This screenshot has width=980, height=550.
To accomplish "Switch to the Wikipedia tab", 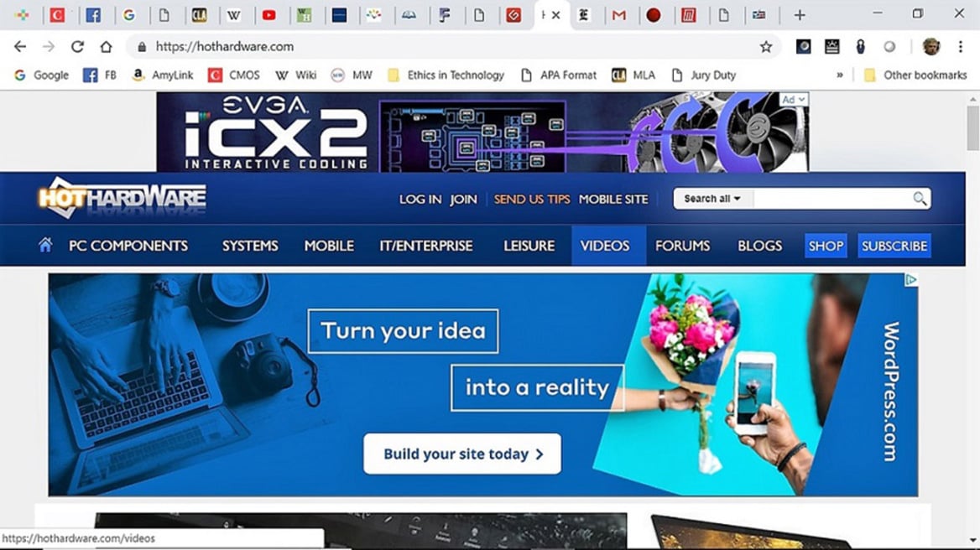I will (x=234, y=15).
